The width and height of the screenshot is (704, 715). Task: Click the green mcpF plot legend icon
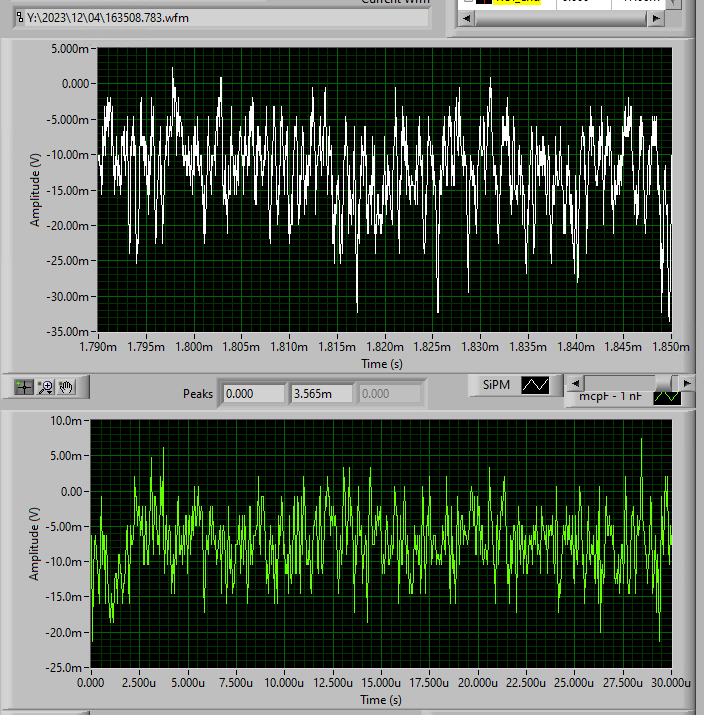tap(666, 397)
